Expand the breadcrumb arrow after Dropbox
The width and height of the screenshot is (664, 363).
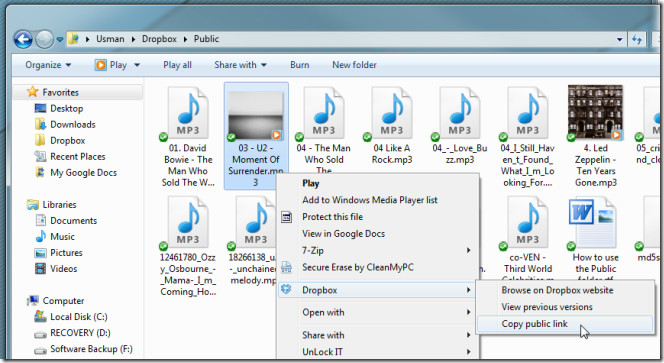click(185, 39)
